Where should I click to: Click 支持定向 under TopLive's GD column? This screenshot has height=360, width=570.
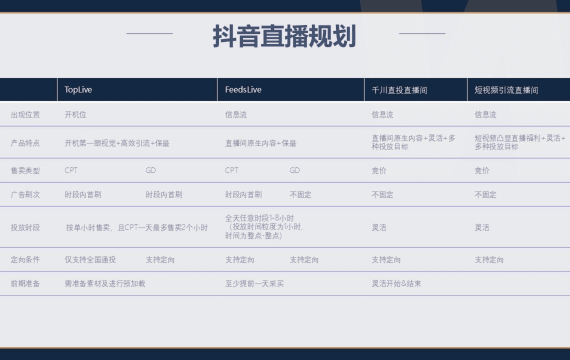pos(160,260)
